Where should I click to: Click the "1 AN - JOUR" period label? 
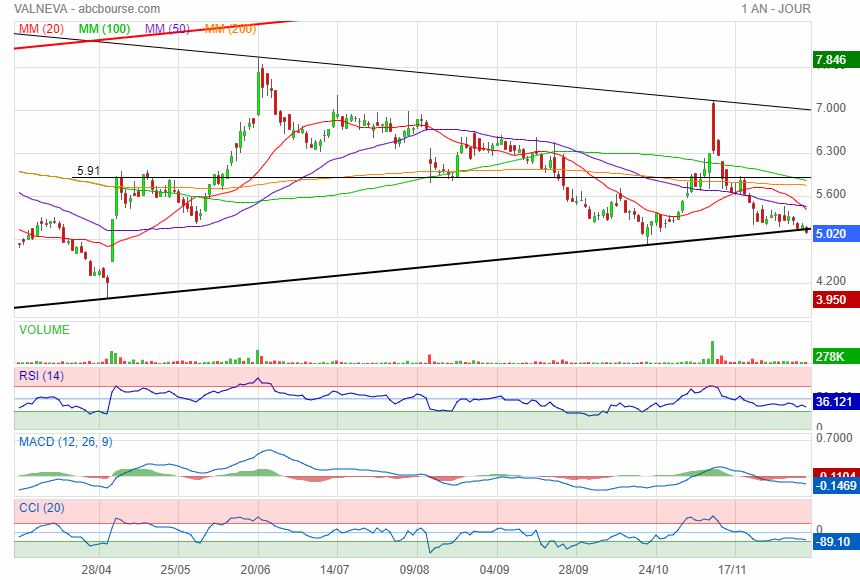(x=776, y=9)
